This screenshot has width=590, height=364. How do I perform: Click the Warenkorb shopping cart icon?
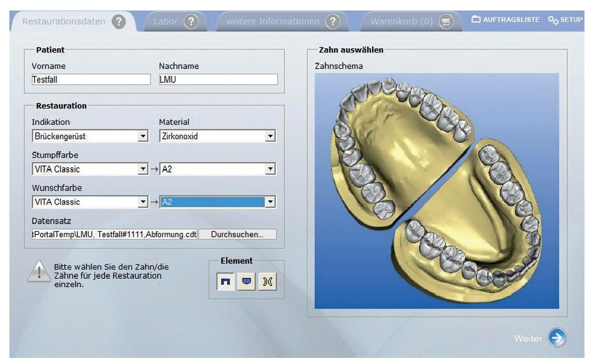click(446, 22)
